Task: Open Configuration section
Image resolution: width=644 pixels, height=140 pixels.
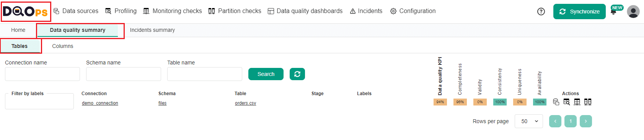Action: point(413,11)
